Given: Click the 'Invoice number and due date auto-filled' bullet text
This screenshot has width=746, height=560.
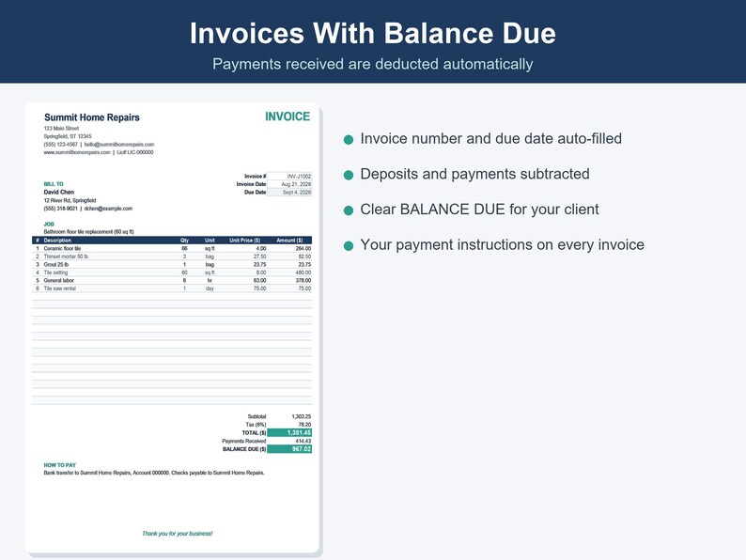Looking at the screenshot, I should coord(491,138).
